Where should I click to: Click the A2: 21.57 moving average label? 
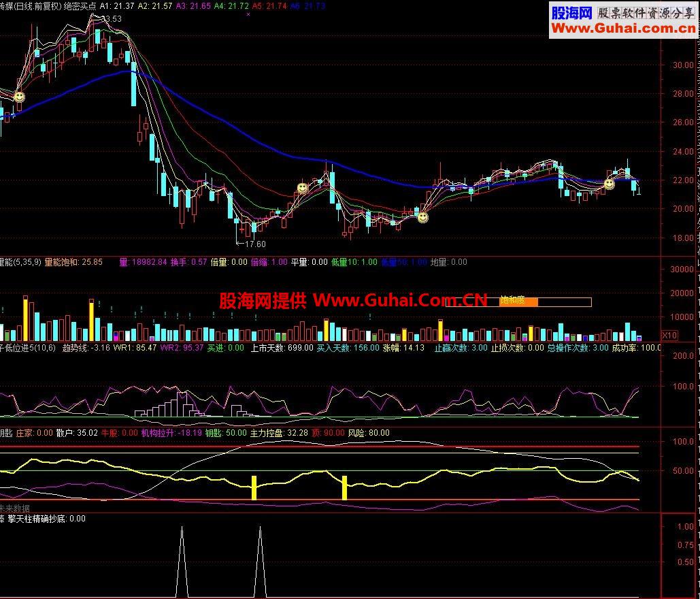point(155,6)
